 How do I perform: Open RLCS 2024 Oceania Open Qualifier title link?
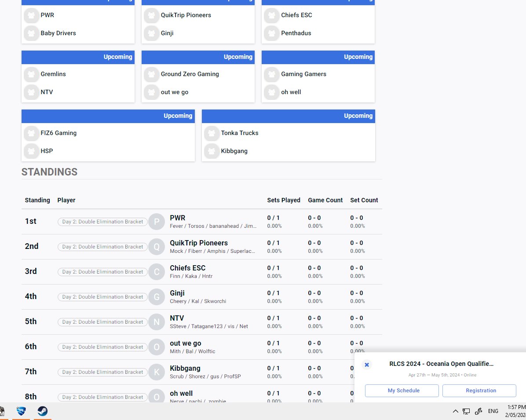click(441, 364)
